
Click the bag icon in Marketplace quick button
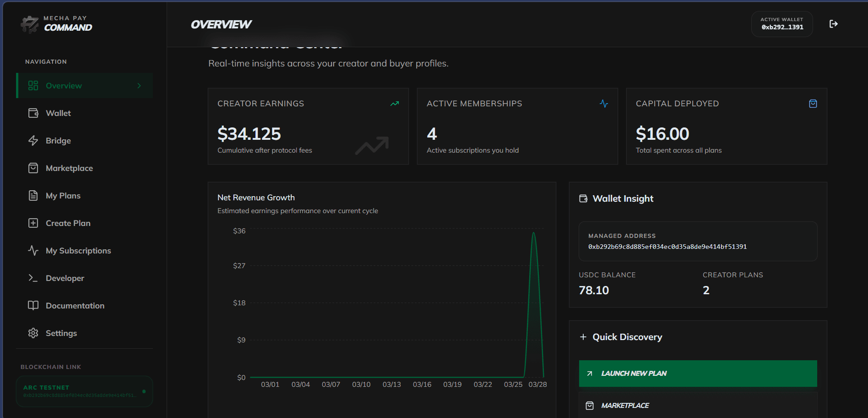tap(590, 406)
